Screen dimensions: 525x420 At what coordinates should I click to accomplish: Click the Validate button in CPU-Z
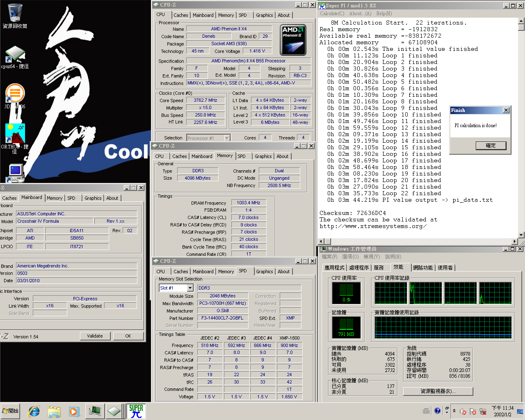point(95,336)
